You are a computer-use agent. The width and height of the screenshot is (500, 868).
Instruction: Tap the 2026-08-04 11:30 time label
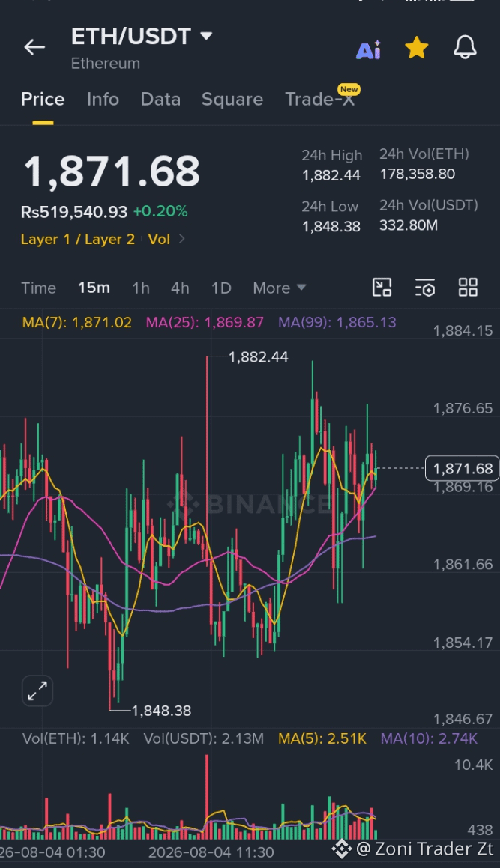pos(211,852)
